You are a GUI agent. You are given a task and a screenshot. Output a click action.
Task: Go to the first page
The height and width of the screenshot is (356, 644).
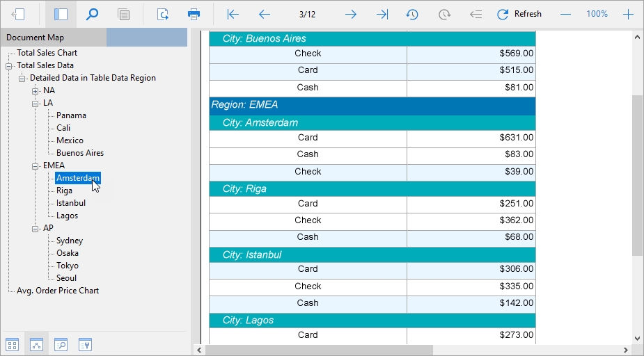233,15
